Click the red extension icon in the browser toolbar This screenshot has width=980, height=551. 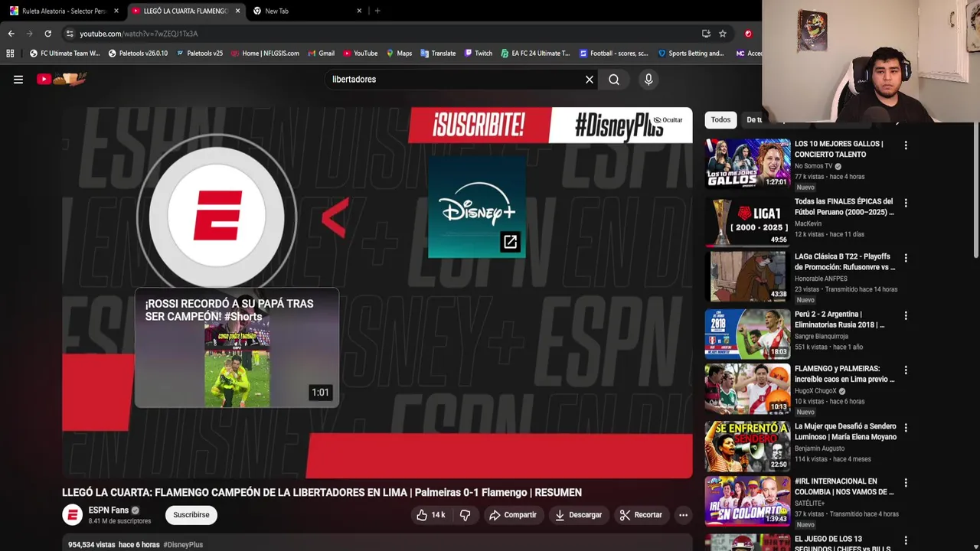pos(748,34)
